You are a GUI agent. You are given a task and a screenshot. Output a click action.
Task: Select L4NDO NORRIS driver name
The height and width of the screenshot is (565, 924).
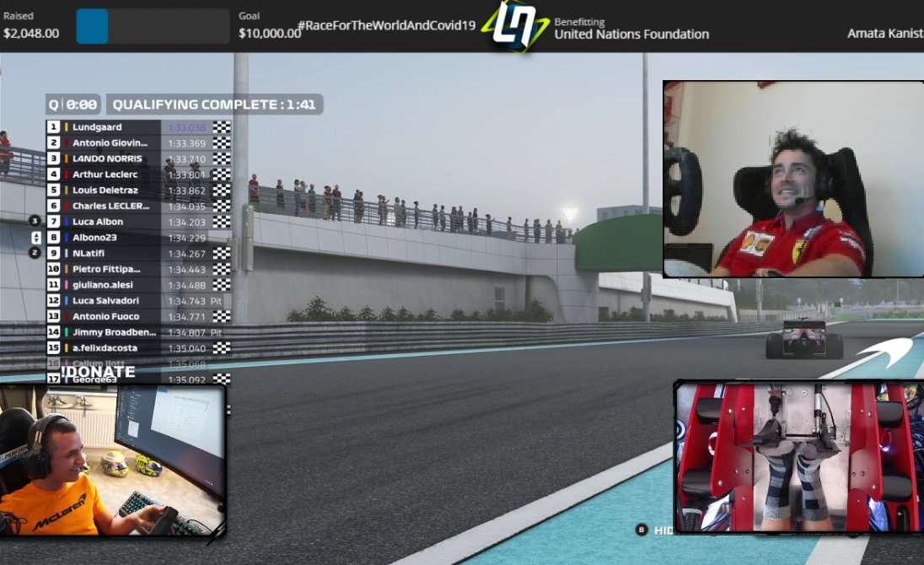point(107,159)
